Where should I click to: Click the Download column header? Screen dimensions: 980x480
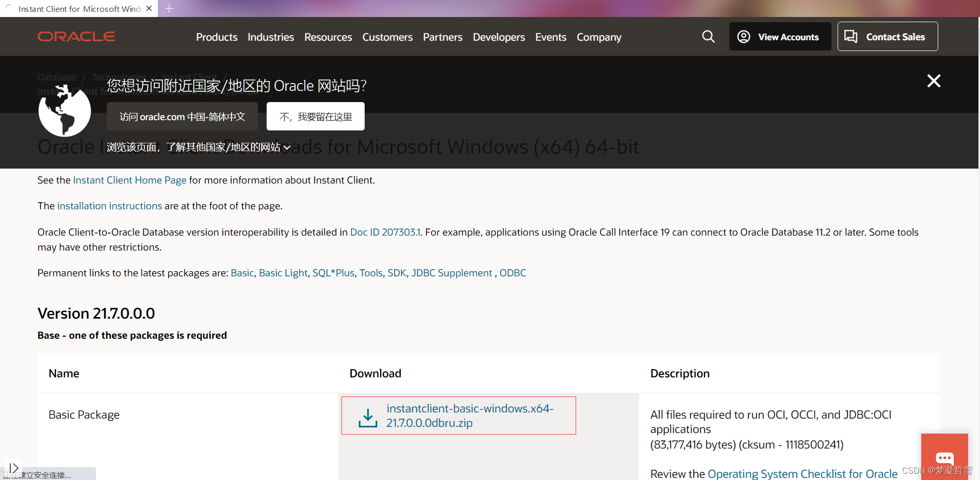(375, 373)
